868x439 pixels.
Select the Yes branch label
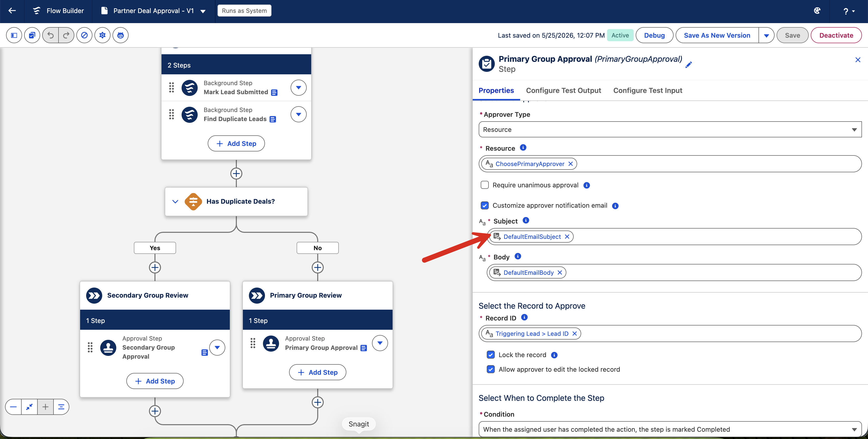pyautogui.click(x=155, y=248)
